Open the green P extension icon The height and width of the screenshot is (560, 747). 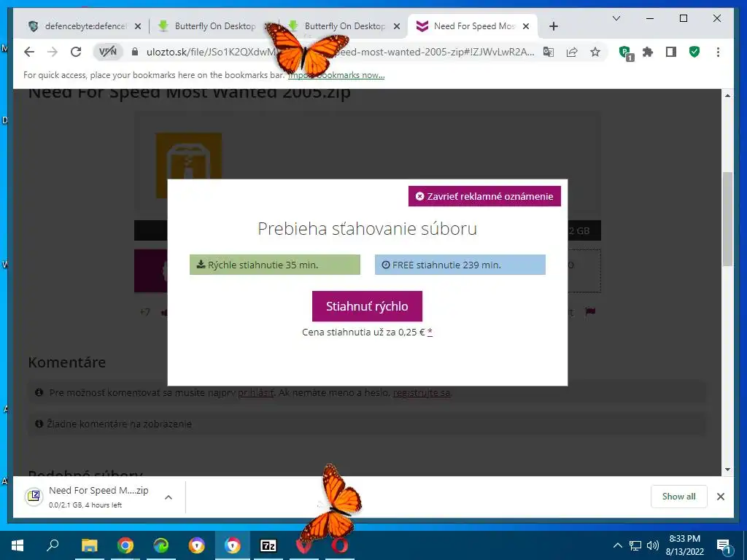click(x=625, y=52)
